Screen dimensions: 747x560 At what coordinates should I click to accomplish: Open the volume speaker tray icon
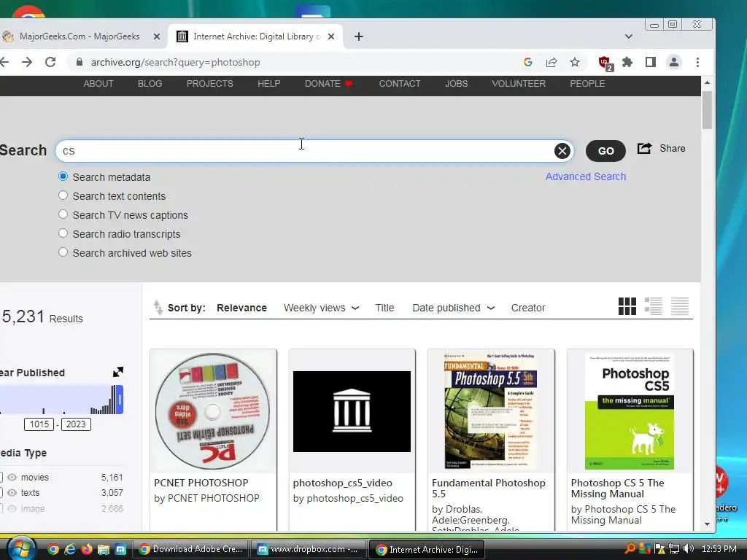tap(689, 548)
